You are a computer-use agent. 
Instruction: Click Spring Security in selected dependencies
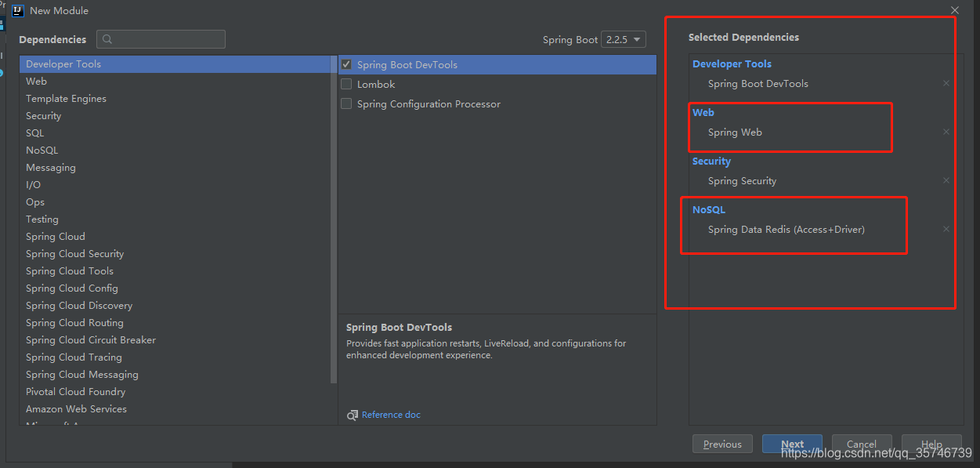coord(742,180)
